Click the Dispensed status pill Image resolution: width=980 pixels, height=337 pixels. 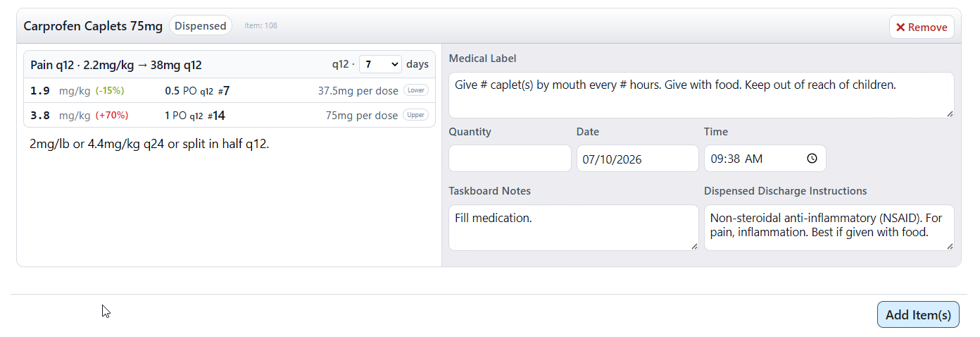pyautogui.click(x=201, y=26)
